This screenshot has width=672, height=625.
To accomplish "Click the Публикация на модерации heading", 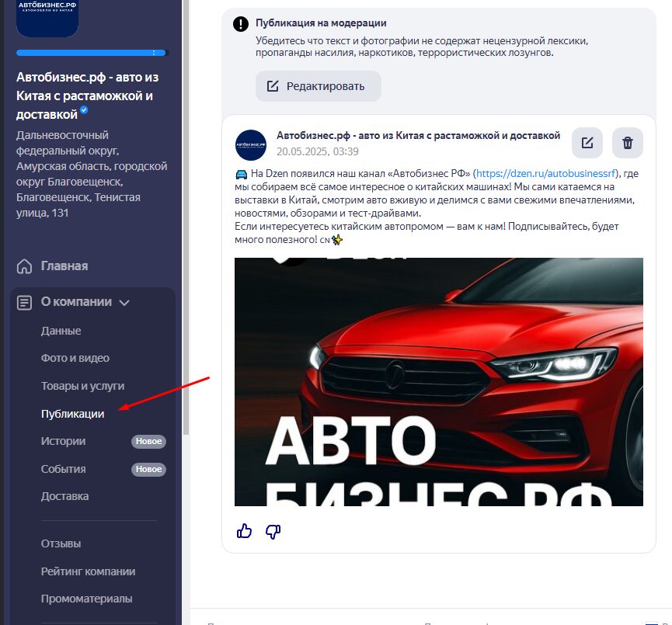I will pyautogui.click(x=321, y=23).
